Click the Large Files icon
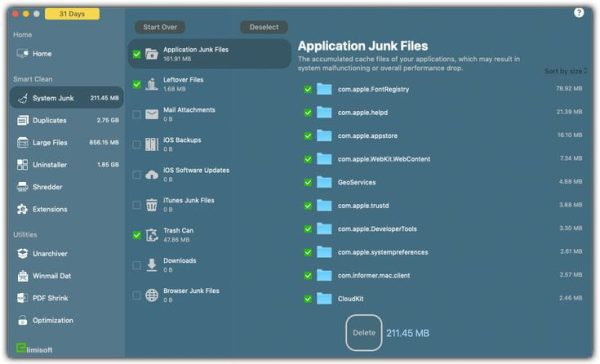The image size is (600, 364). [23, 142]
